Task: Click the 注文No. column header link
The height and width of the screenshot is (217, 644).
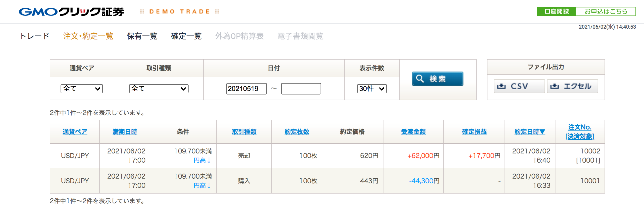Action: (x=580, y=127)
